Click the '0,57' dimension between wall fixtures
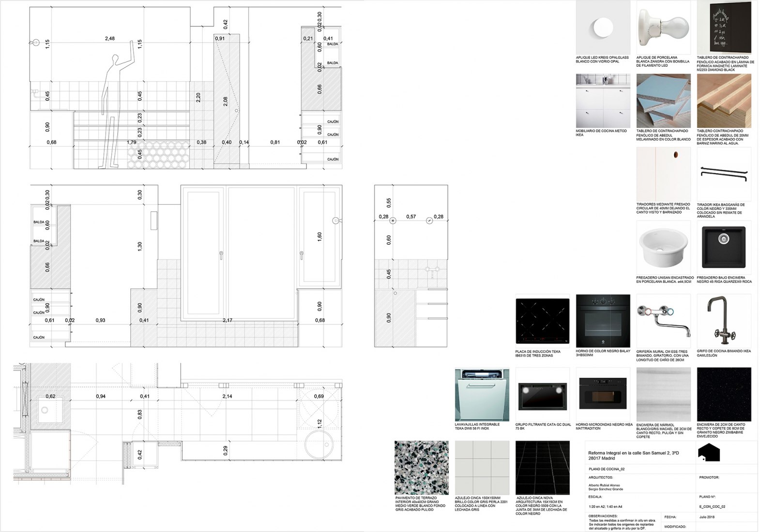The height and width of the screenshot is (532, 760). [x=411, y=217]
